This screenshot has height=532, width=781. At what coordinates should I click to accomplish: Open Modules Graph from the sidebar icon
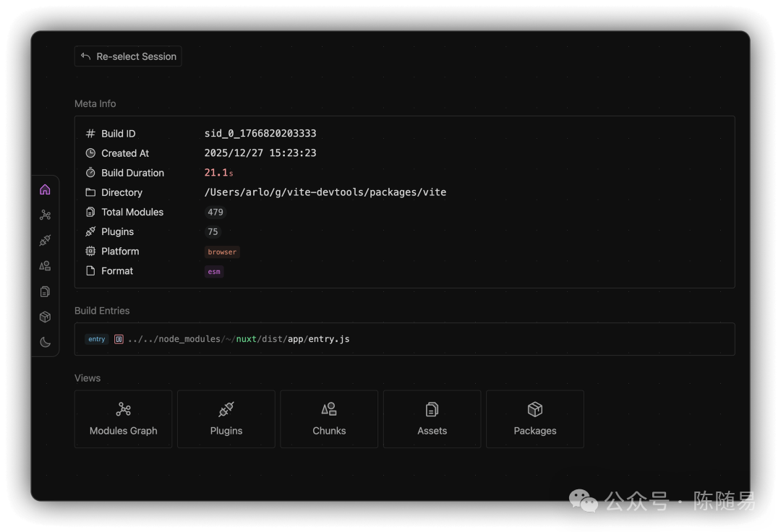pyautogui.click(x=45, y=215)
